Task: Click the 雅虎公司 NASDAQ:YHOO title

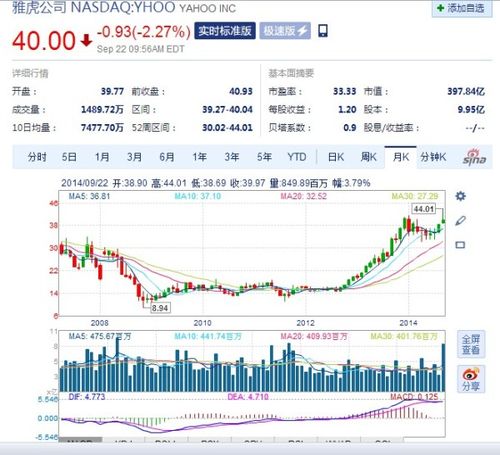Action: pyautogui.click(x=94, y=7)
